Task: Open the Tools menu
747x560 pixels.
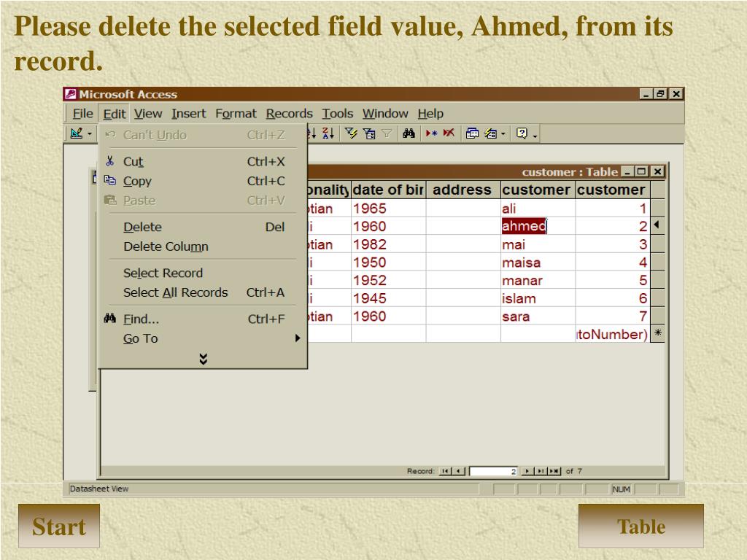Action: tap(337, 113)
